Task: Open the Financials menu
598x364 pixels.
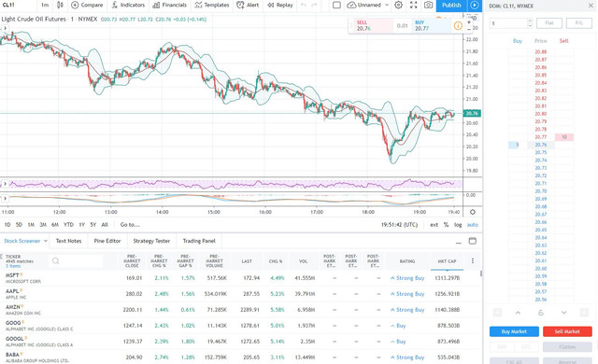Action: click(169, 5)
